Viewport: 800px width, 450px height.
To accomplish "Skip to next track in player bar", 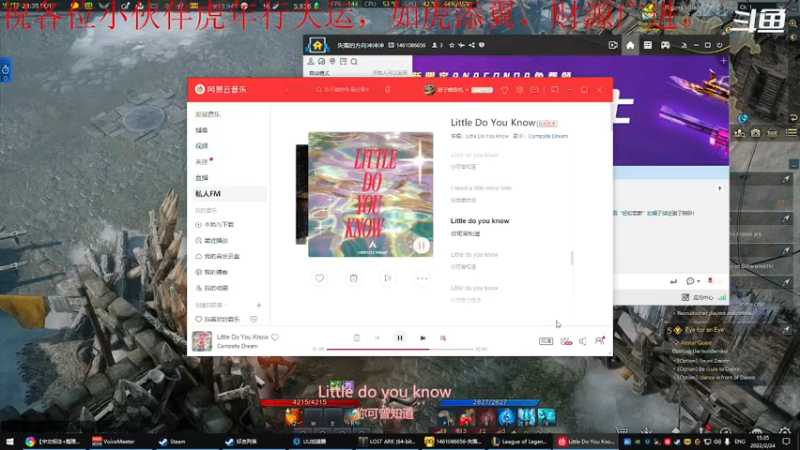I will click(422, 338).
